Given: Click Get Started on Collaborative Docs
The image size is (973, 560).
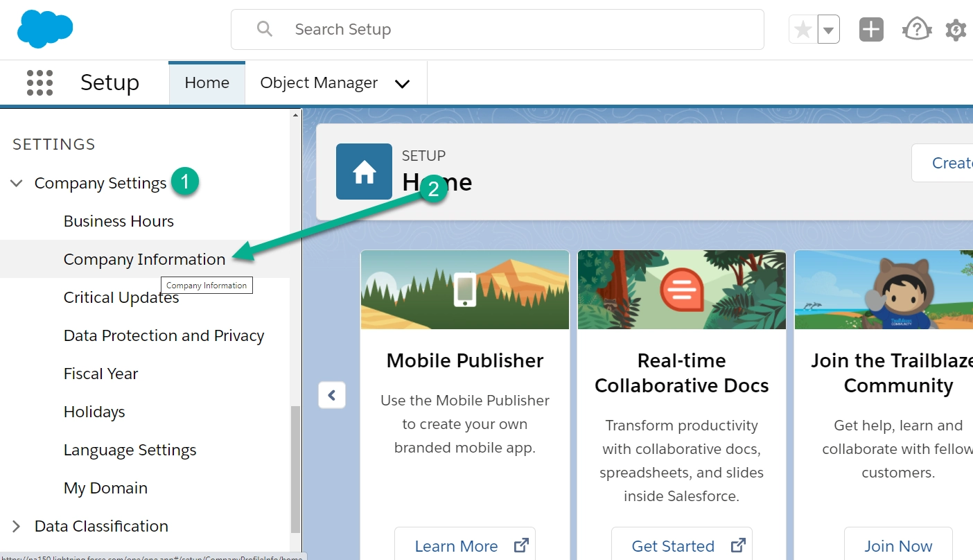Looking at the screenshot, I should pyautogui.click(x=682, y=546).
